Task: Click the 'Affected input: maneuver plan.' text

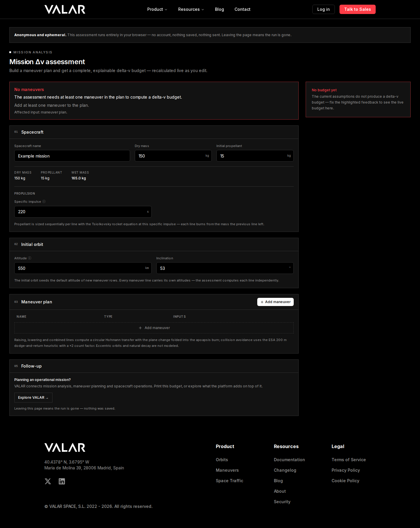Action: pyautogui.click(x=41, y=112)
